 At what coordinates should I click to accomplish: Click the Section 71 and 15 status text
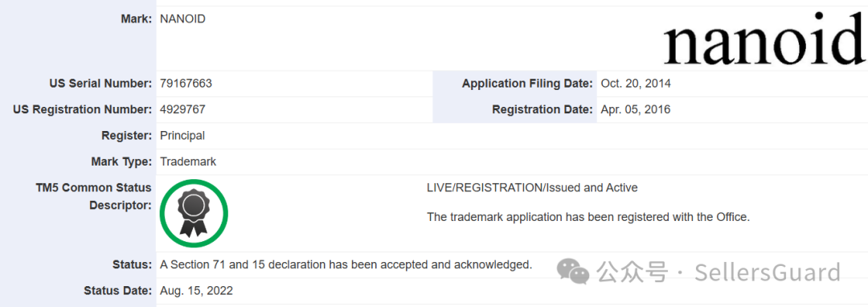(346, 264)
